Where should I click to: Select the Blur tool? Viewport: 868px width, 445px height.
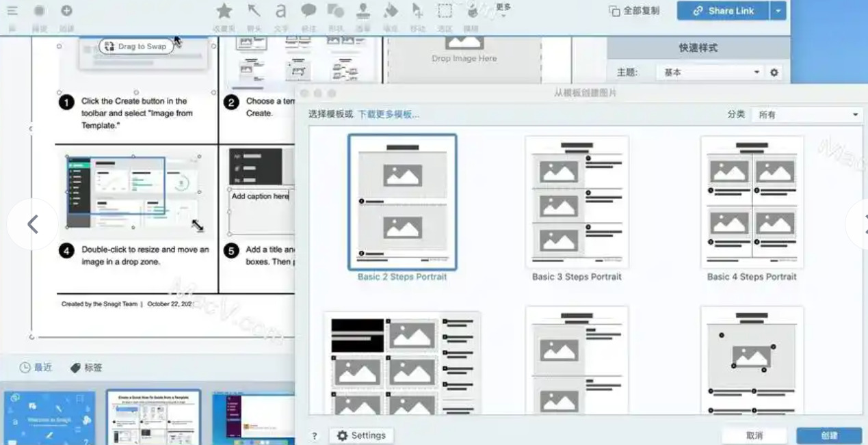[472, 11]
